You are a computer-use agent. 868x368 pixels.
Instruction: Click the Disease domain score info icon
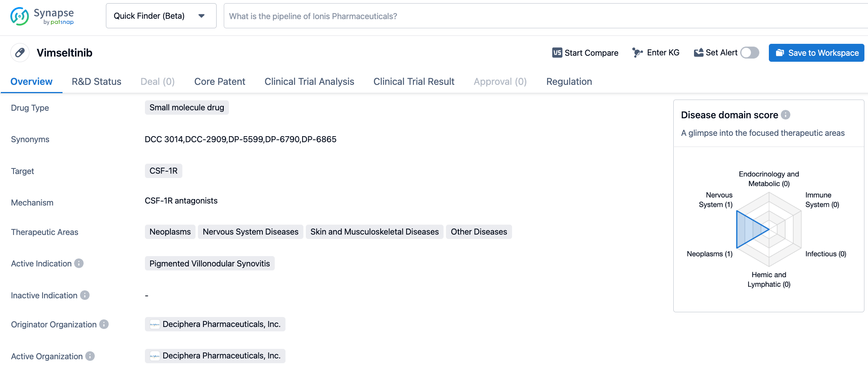point(785,115)
